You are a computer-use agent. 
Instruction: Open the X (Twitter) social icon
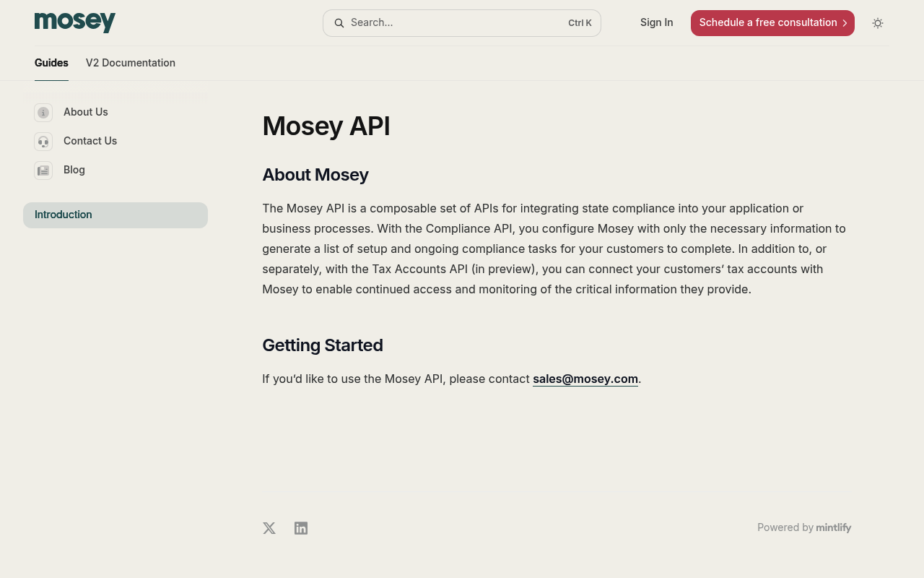(269, 528)
